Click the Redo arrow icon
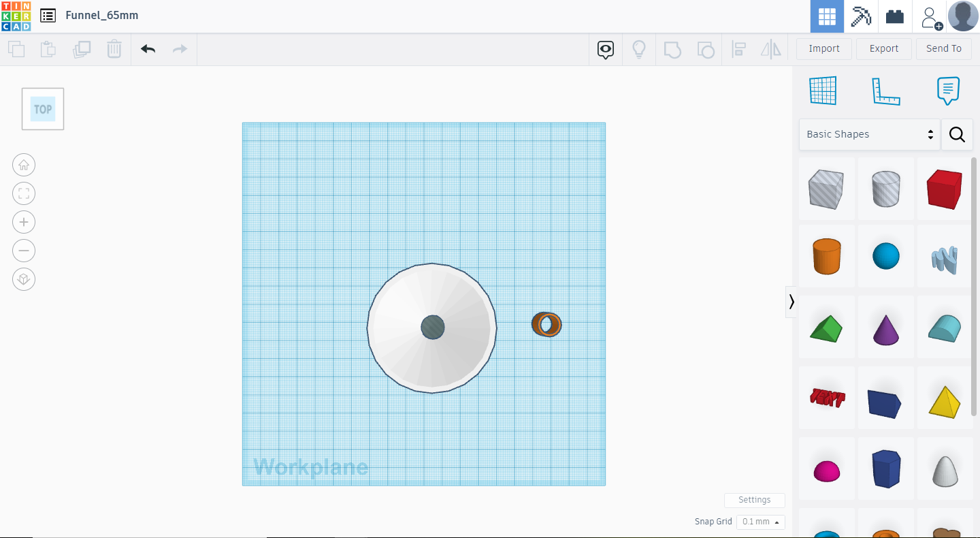The width and height of the screenshot is (980, 538). 180,49
